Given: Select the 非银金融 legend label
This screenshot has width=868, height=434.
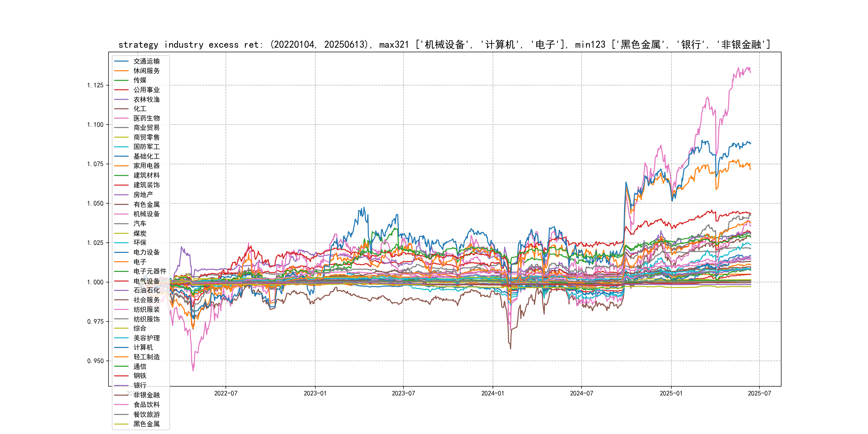Looking at the screenshot, I should (146, 395).
